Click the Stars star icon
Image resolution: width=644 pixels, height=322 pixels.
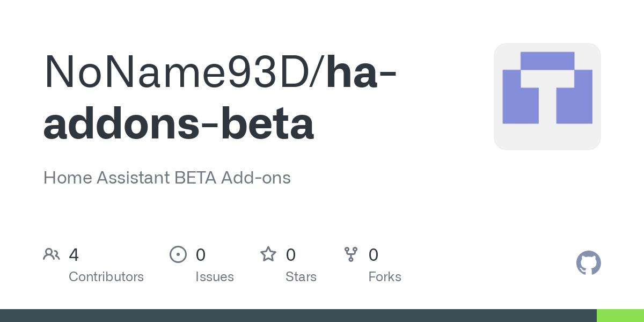point(268,254)
